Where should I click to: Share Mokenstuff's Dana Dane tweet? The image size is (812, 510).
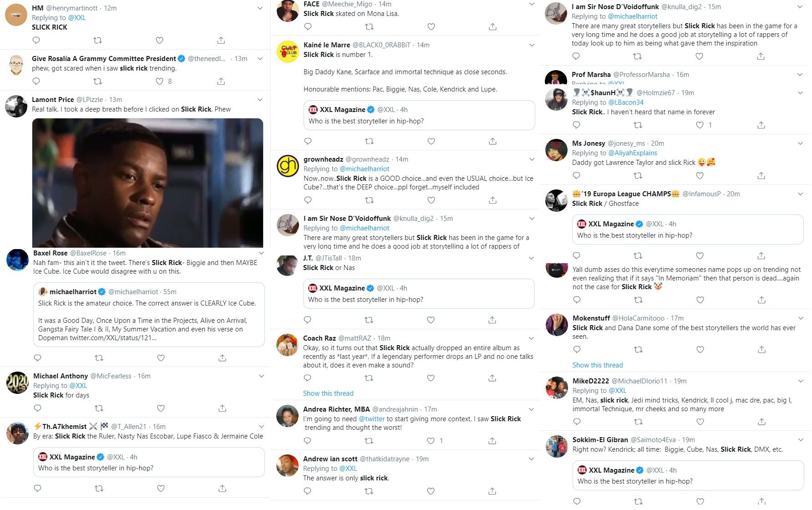pos(761,350)
